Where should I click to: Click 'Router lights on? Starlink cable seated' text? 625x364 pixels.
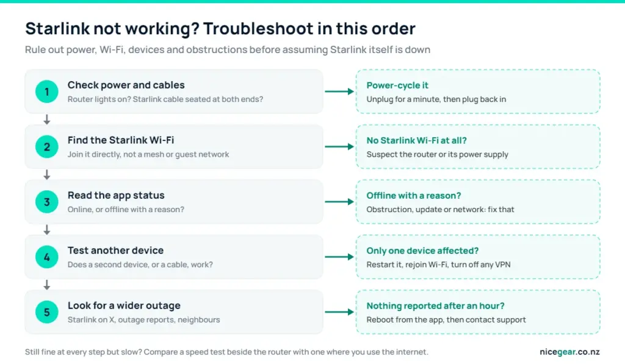(165, 99)
